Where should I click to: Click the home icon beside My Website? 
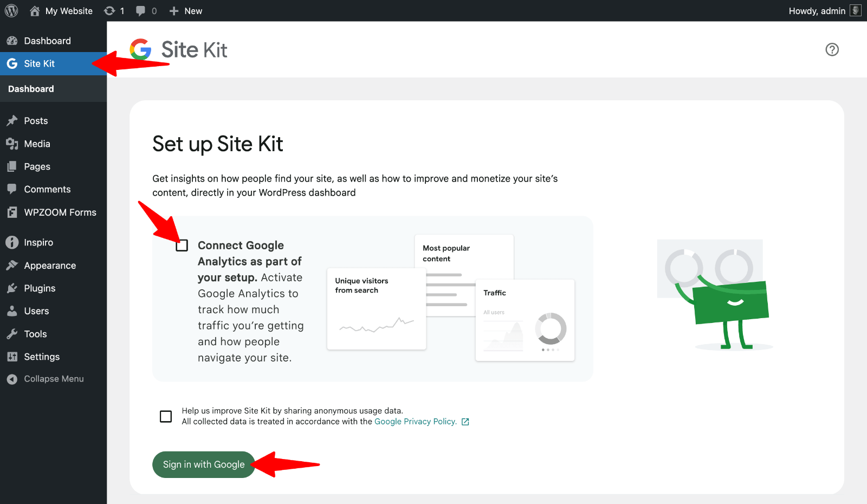click(x=35, y=11)
